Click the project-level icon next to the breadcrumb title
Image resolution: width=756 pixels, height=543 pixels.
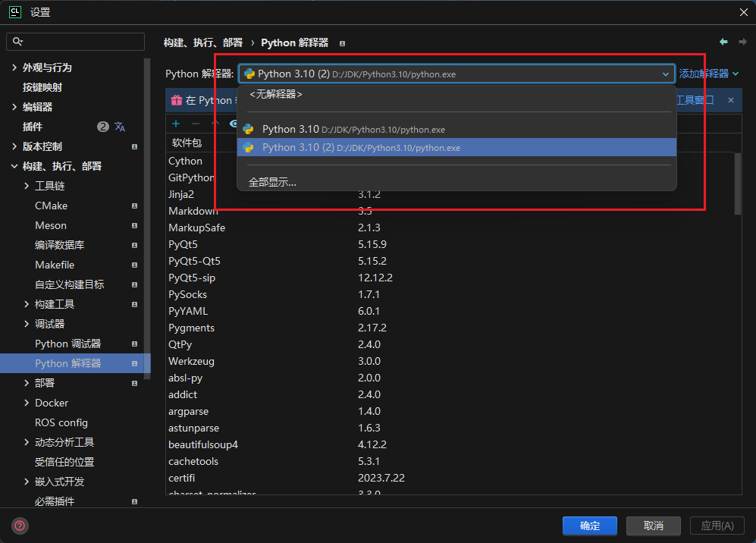pos(342,43)
